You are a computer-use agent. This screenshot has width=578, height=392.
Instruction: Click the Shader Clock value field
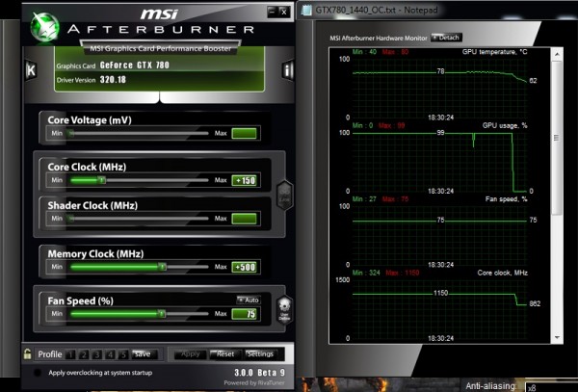tap(244, 219)
